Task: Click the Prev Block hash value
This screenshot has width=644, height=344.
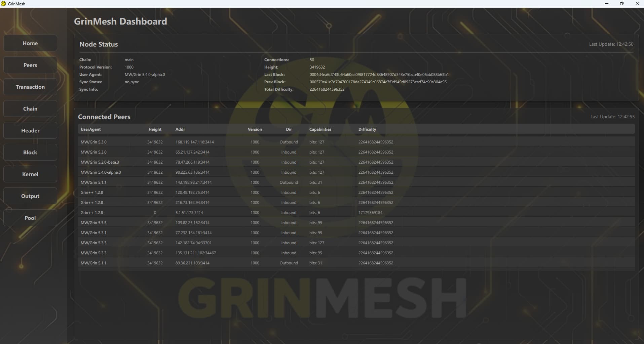Action: coord(378,82)
